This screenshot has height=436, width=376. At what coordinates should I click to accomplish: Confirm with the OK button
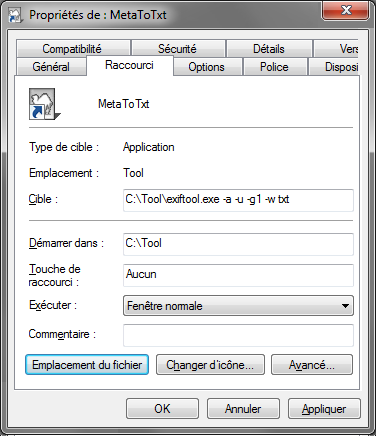(x=162, y=408)
